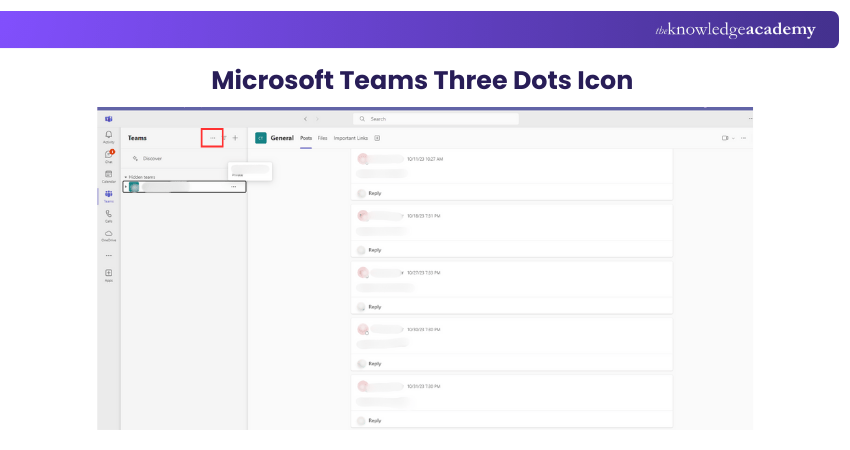Image resolution: width=850 pixels, height=450 pixels.
Task: Select the Teams icon in the sidebar
Action: [108, 196]
